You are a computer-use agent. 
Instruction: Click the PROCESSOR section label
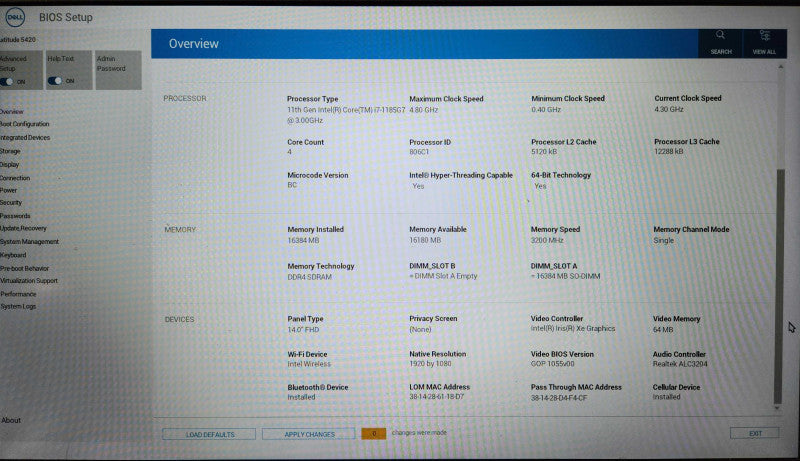coord(185,98)
